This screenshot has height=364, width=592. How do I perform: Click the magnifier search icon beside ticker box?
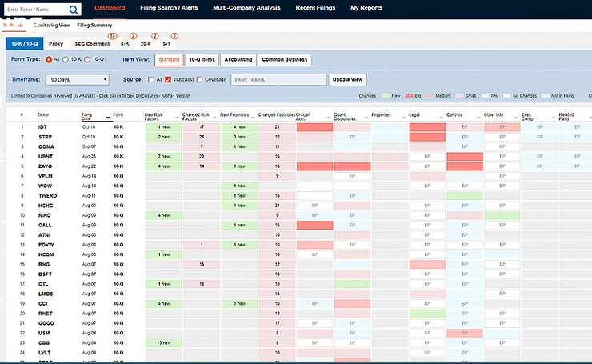74,10
